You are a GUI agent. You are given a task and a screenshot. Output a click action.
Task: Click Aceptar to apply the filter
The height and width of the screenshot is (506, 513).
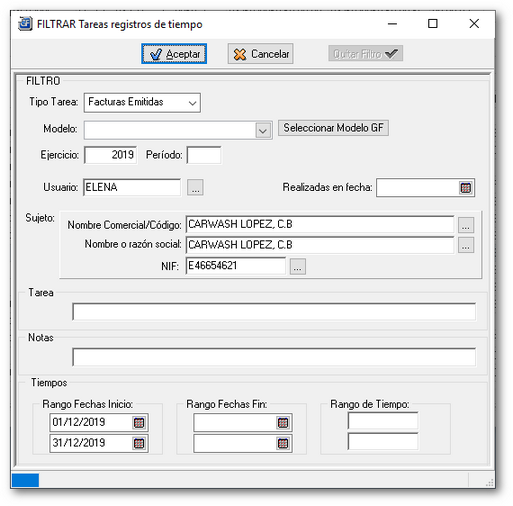coord(174,54)
